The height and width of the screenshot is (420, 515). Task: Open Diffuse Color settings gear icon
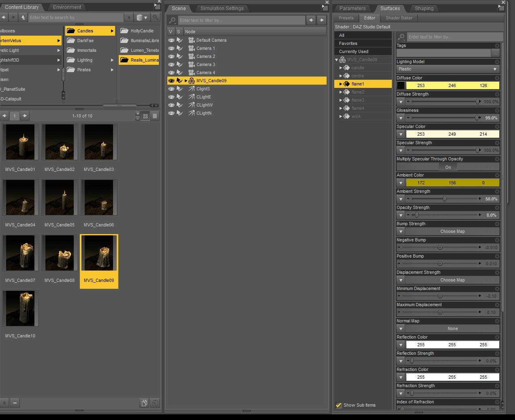[x=497, y=78]
